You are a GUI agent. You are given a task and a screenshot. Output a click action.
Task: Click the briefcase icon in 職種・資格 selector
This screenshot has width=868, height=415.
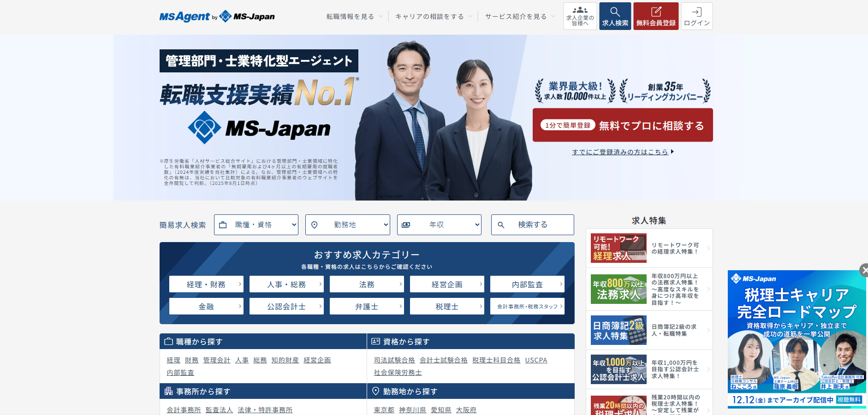(223, 225)
